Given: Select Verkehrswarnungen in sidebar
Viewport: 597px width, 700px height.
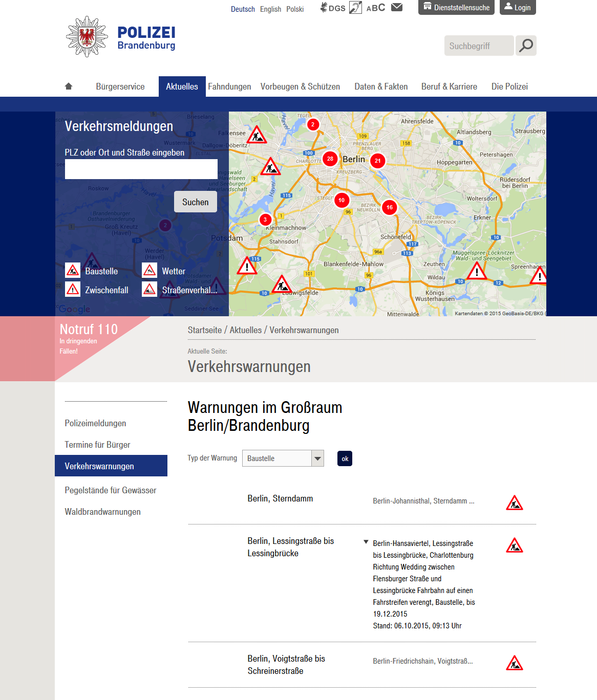Looking at the screenshot, I should 111,466.
